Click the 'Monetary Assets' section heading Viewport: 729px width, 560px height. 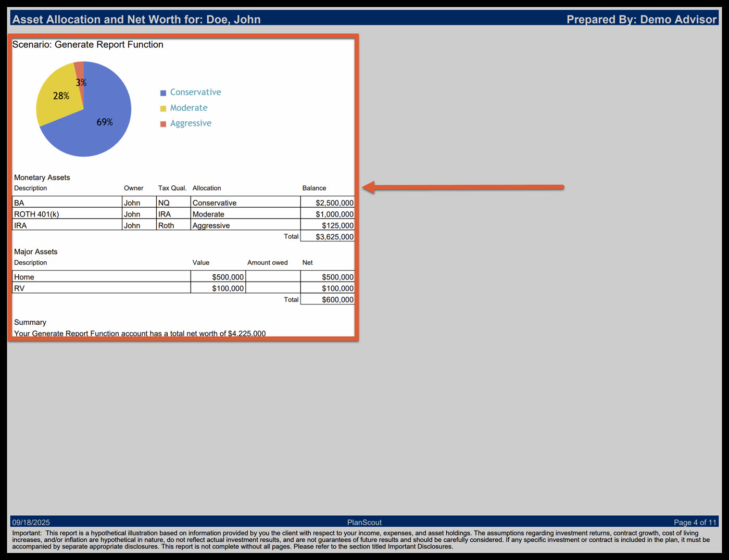point(42,177)
